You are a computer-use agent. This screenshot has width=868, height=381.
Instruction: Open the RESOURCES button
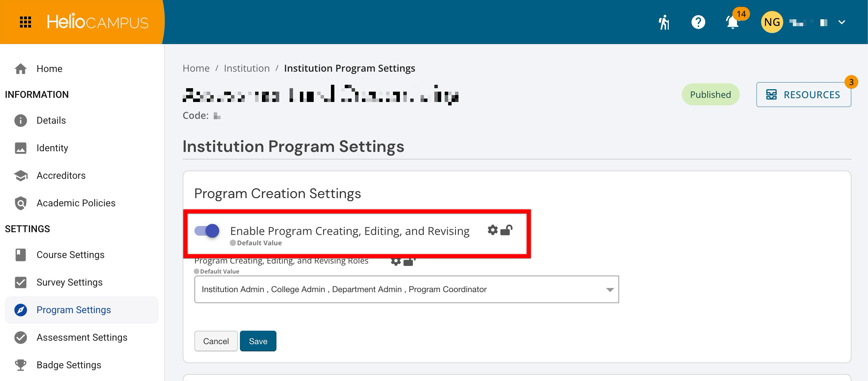(803, 95)
